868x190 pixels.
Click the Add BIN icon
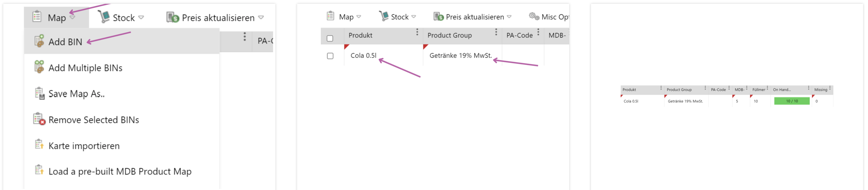tap(39, 41)
